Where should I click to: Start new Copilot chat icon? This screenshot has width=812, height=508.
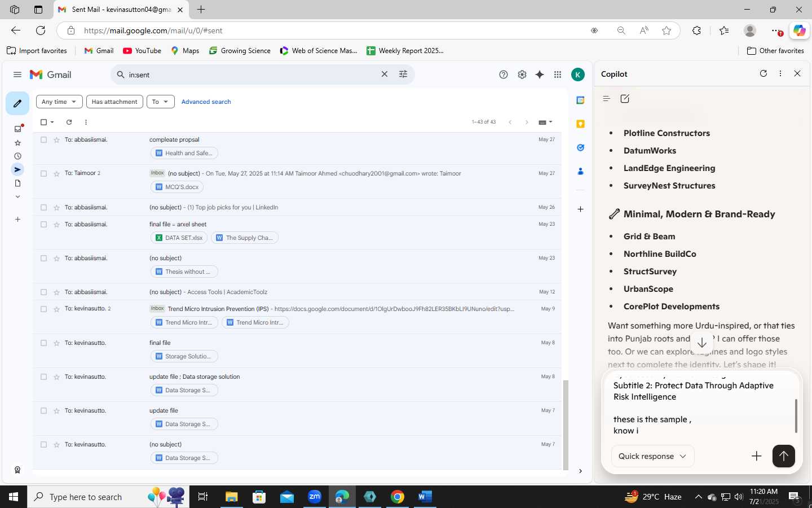(625, 99)
